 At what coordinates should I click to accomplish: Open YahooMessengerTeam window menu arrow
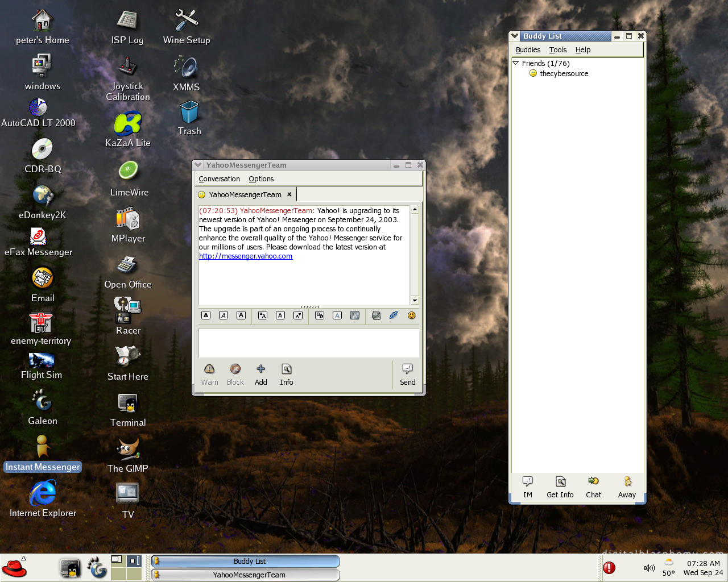pyautogui.click(x=198, y=165)
